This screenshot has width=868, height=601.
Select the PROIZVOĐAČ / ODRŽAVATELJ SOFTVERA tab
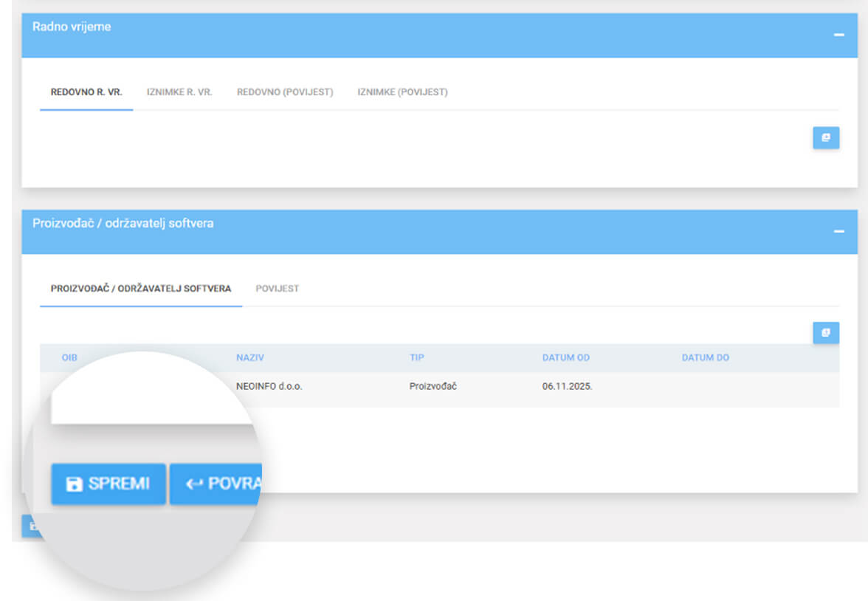[141, 289]
